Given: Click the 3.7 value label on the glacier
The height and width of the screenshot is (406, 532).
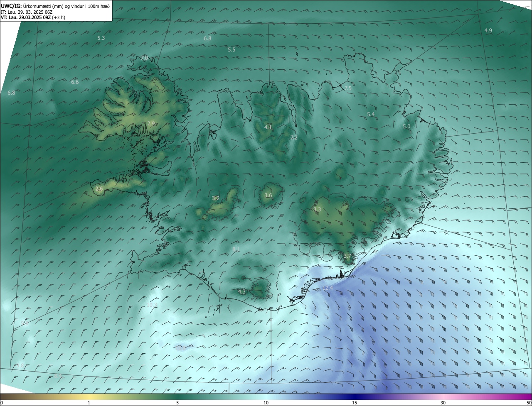Looking at the screenshot, I should (347, 256).
